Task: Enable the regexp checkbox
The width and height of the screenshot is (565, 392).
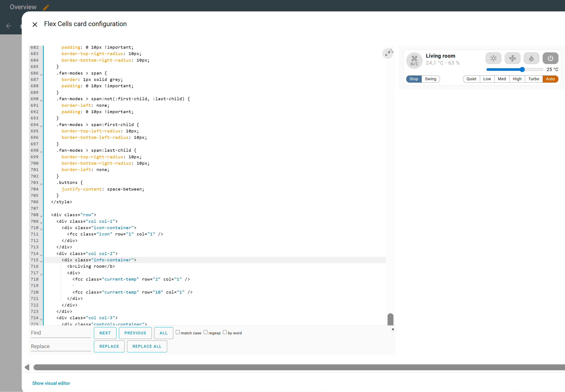Action: 206,332
